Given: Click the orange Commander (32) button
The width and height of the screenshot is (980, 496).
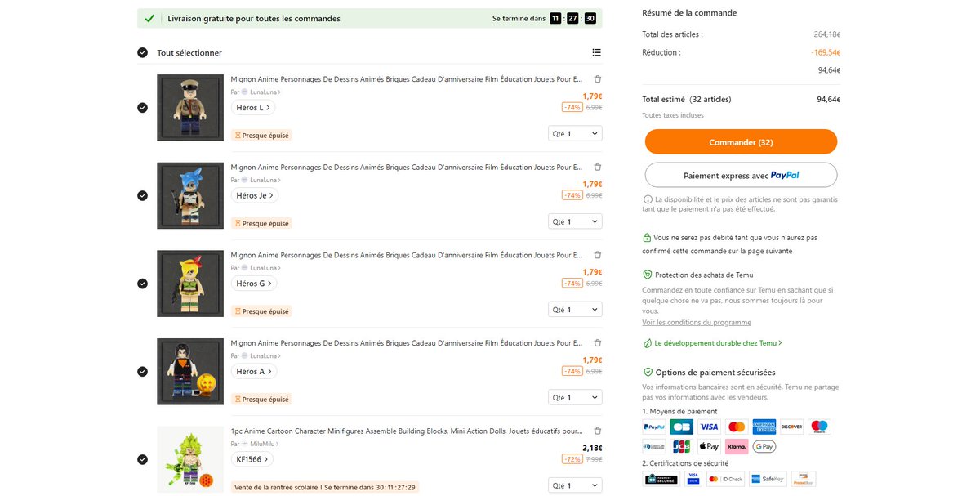Looking at the screenshot, I should (x=741, y=142).
